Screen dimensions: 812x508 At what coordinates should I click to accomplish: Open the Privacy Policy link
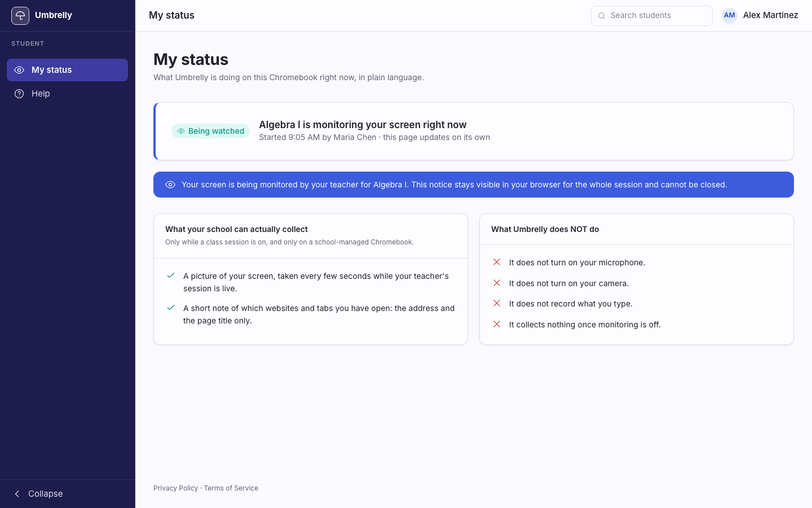(x=175, y=488)
